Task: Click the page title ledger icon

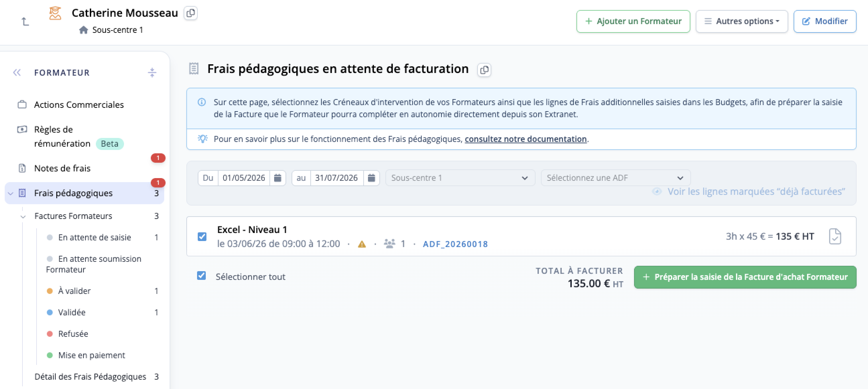Action: pyautogui.click(x=194, y=69)
